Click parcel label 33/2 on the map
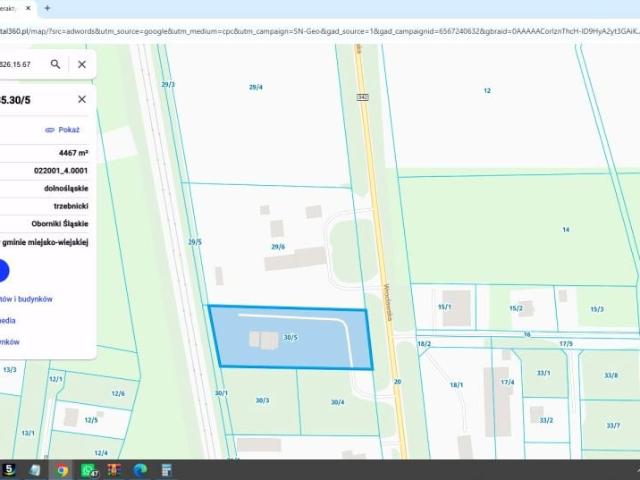 pyautogui.click(x=546, y=420)
